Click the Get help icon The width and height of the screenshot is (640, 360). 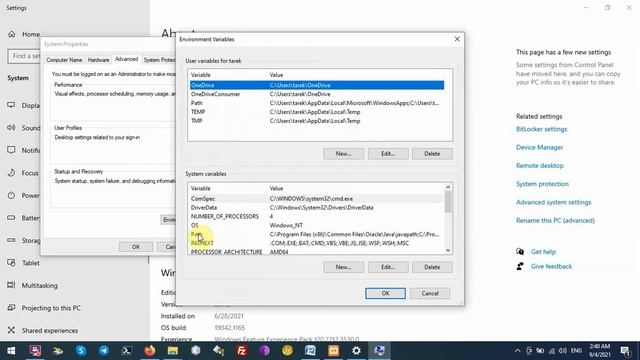(520, 252)
